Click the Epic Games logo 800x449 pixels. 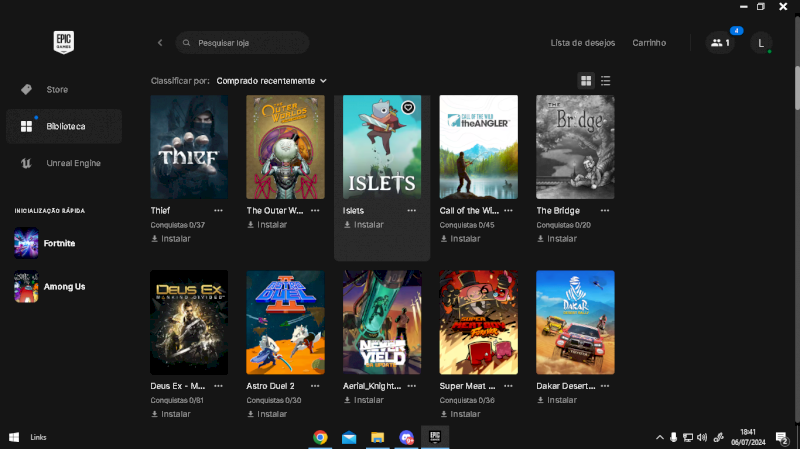(x=64, y=42)
